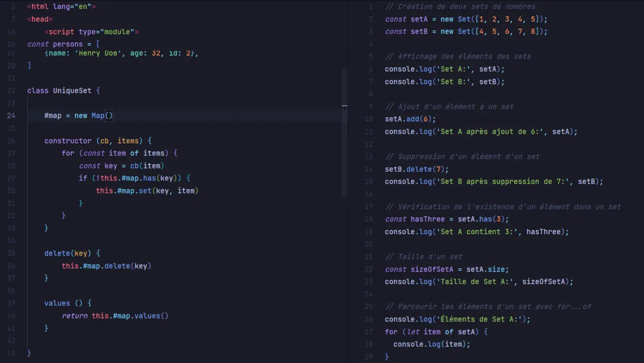Click the 'Éléments de Set A:' log line

tap(458, 319)
